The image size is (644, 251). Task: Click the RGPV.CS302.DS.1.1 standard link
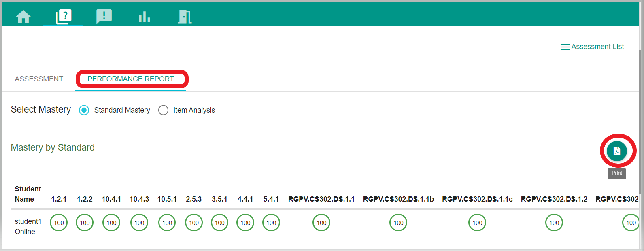[321, 199]
